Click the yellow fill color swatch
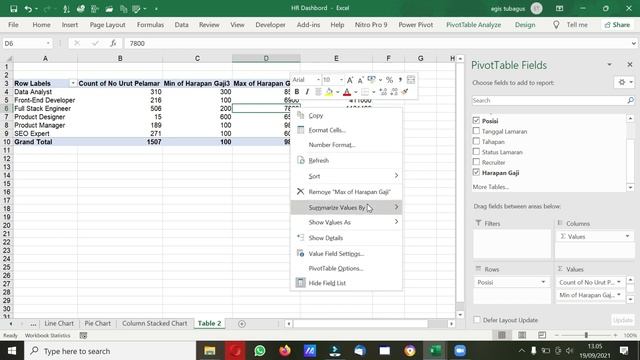Viewport: 640px width, 360px height. click(x=329, y=92)
